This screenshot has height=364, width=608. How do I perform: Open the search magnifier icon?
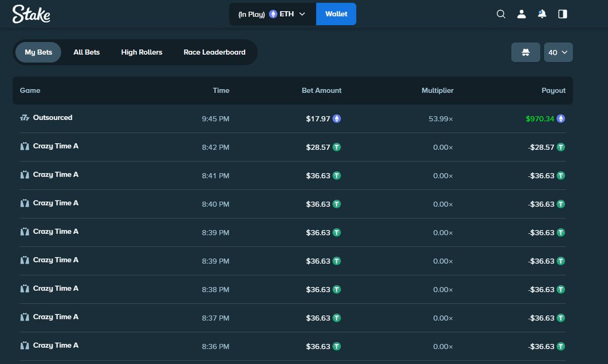point(501,14)
